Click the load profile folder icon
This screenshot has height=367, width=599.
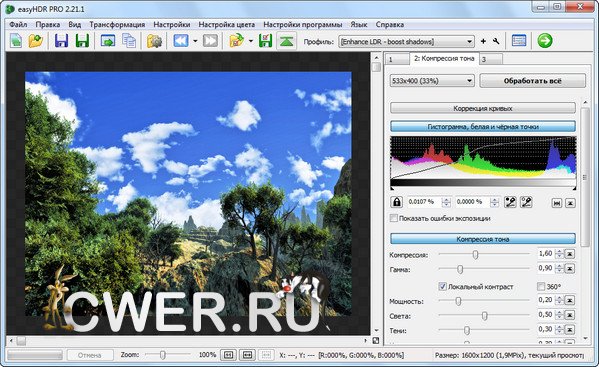tap(237, 41)
